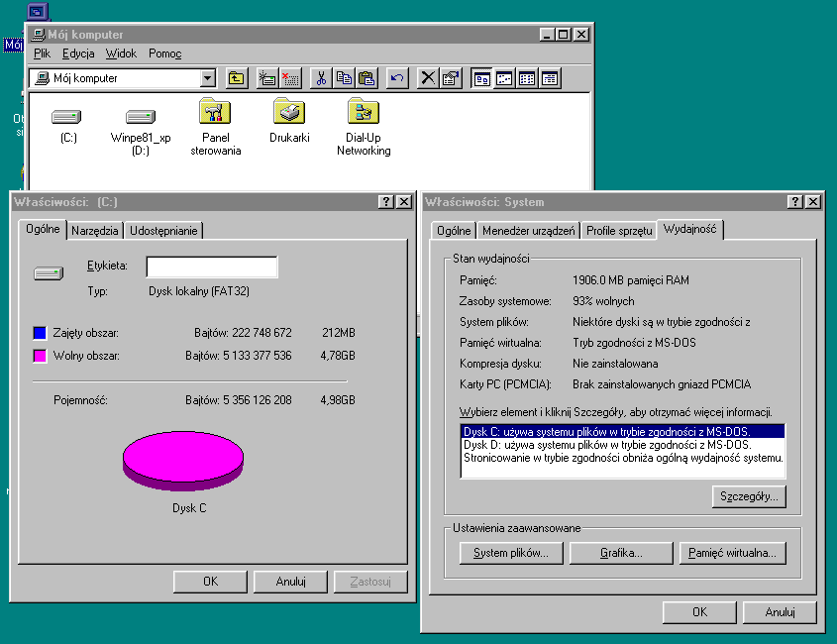Click OK in System properties dialog

[700, 612]
